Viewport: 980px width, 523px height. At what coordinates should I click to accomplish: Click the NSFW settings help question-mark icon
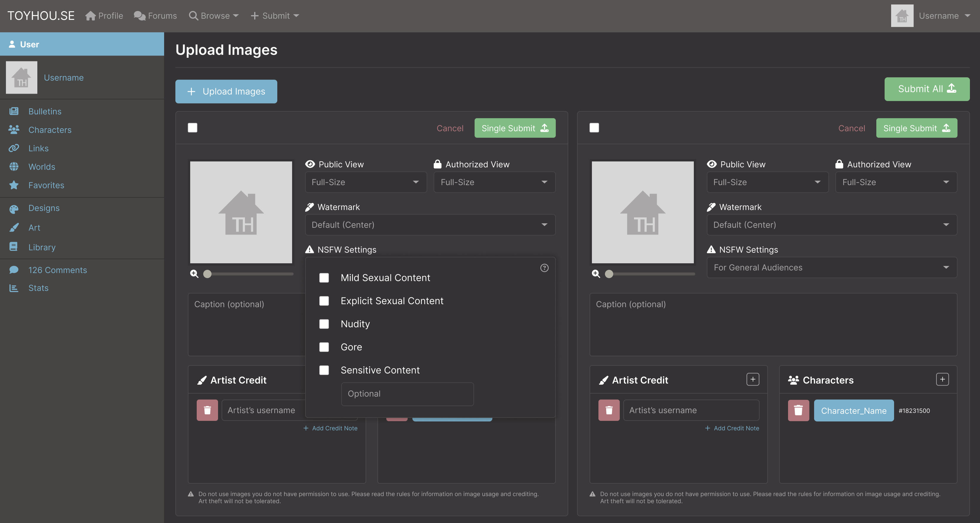(544, 268)
